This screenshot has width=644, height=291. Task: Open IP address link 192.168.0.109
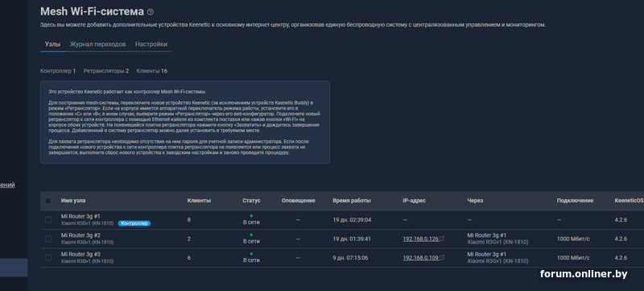pos(420,258)
